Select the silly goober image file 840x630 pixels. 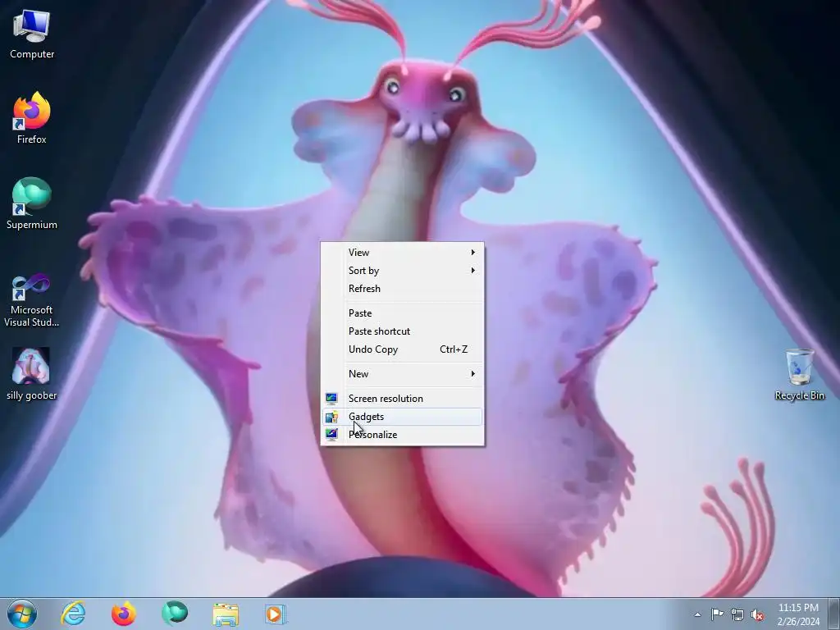[x=32, y=374]
